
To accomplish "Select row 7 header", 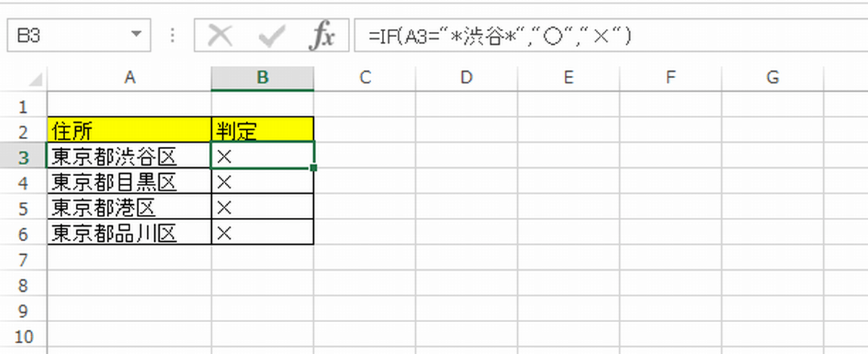I will [x=23, y=258].
